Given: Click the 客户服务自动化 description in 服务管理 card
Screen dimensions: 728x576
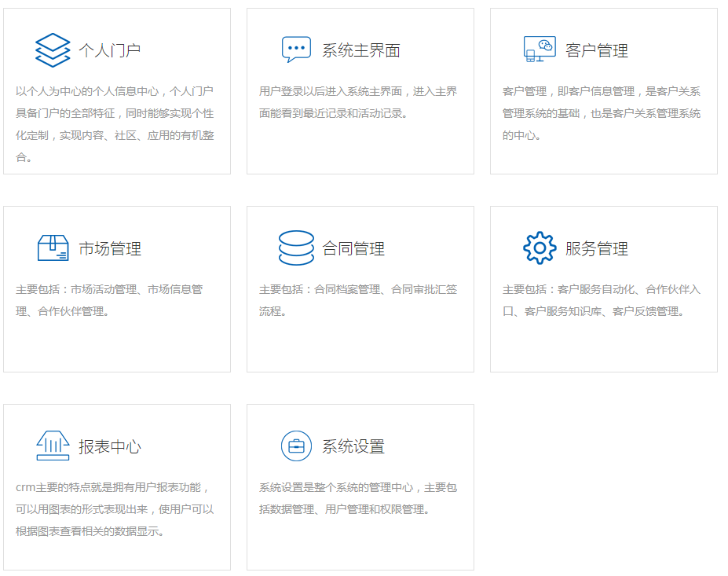Looking at the screenshot, I should point(602,300).
